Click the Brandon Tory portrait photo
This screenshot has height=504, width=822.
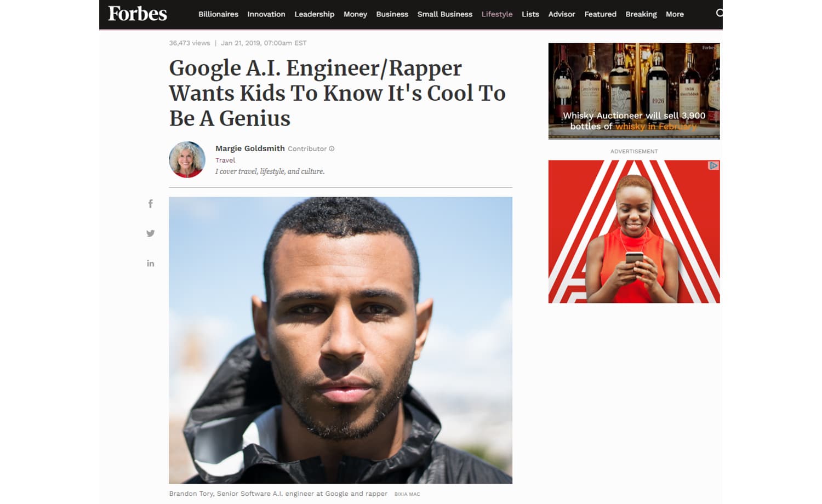340,340
